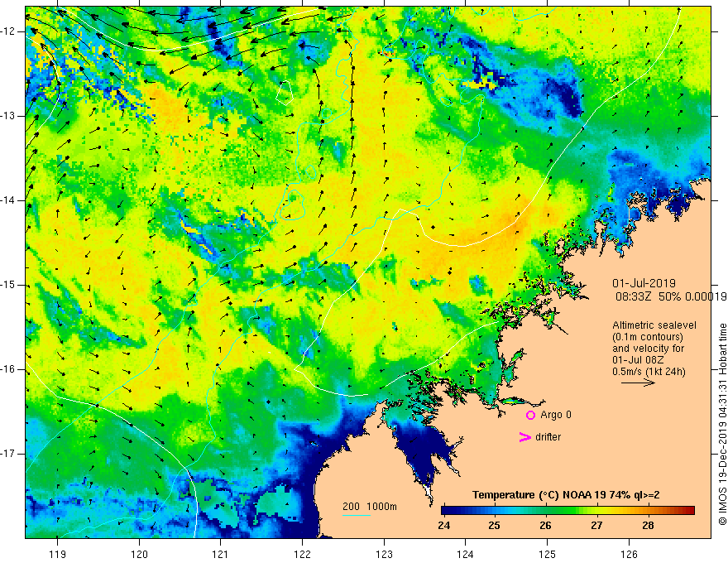Click the 'Altimetric sealevel' legend text
The image size is (728, 563).
tap(654, 325)
